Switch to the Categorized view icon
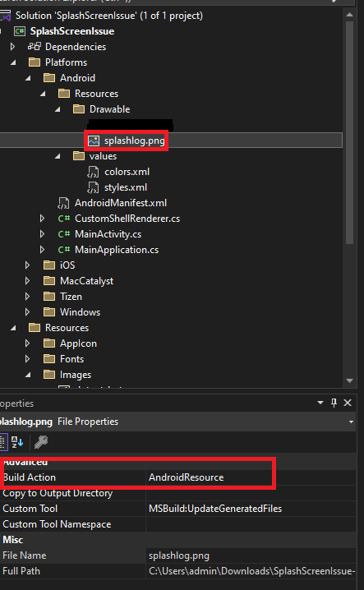This screenshot has width=364, height=590. [3, 442]
